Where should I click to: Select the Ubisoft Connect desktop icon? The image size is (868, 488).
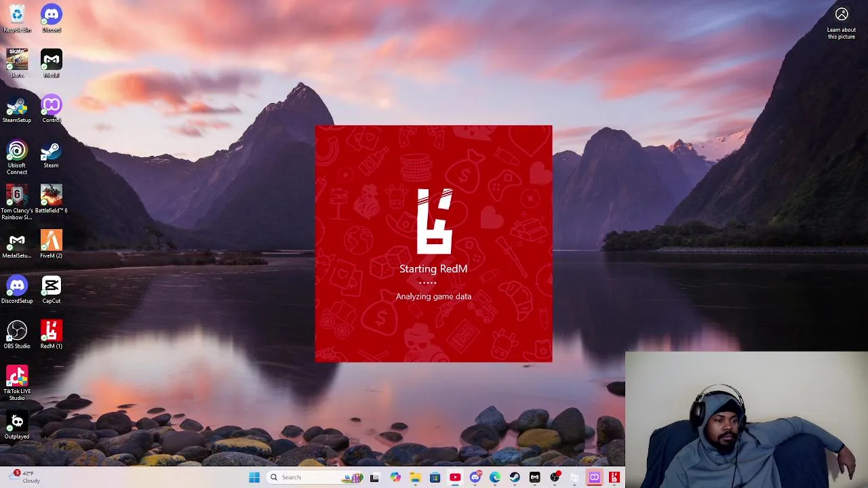click(x=17, y=157)
